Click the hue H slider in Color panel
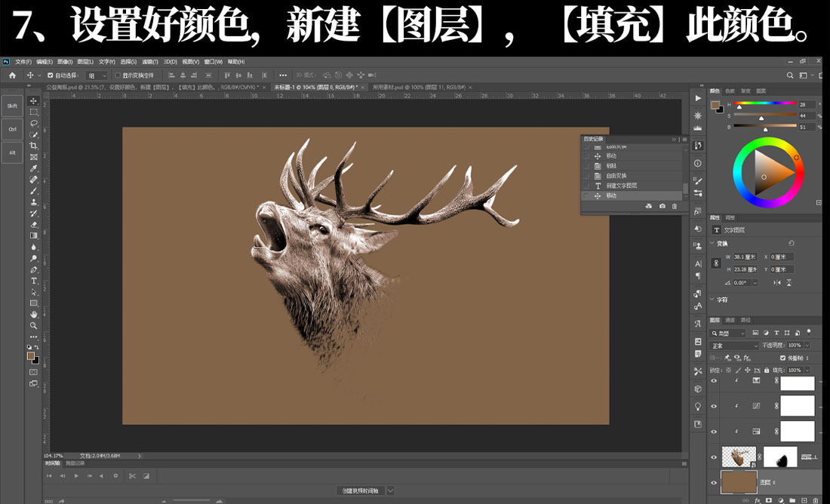The image size is (830, 504). tap(765, 103)
